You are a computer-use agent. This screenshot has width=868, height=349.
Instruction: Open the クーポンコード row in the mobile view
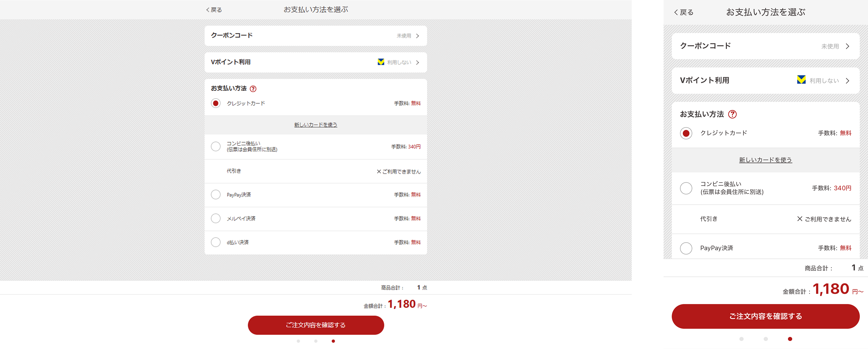(765, 46)
